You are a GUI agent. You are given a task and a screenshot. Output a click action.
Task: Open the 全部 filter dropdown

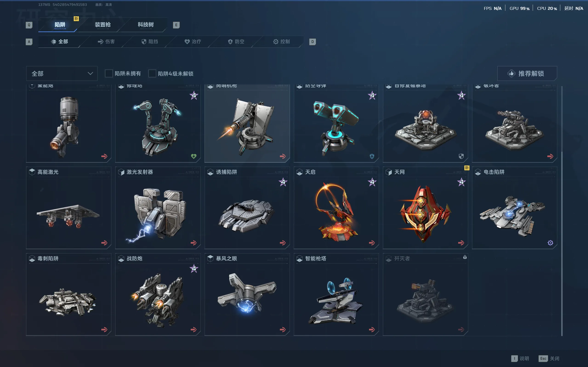tap(62, 73)
